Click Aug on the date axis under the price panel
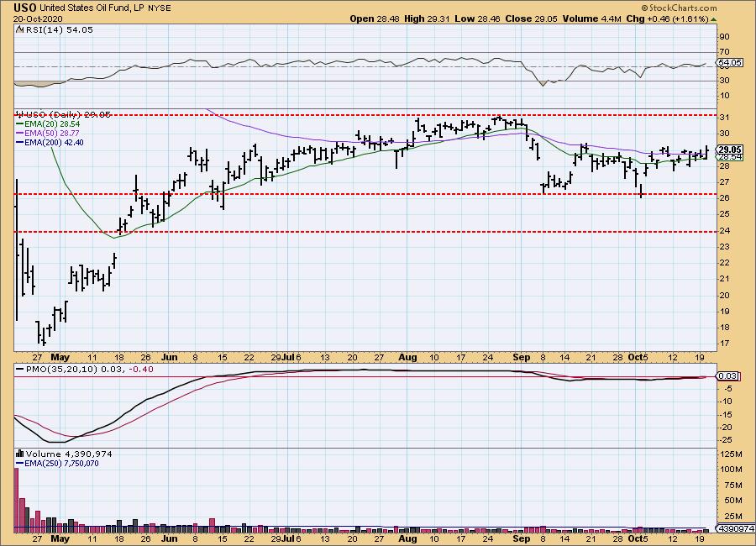This screenshot has width=756, height=546. tap(408, 357)
